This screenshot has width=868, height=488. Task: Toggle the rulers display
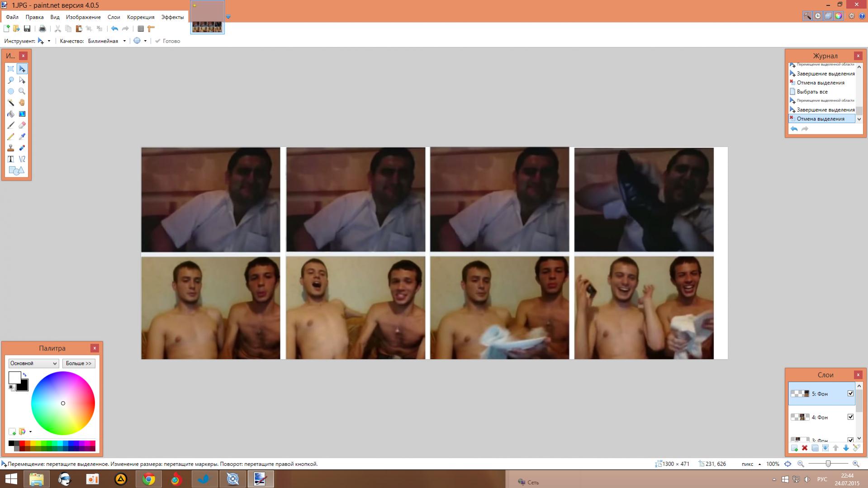(151, 28)
